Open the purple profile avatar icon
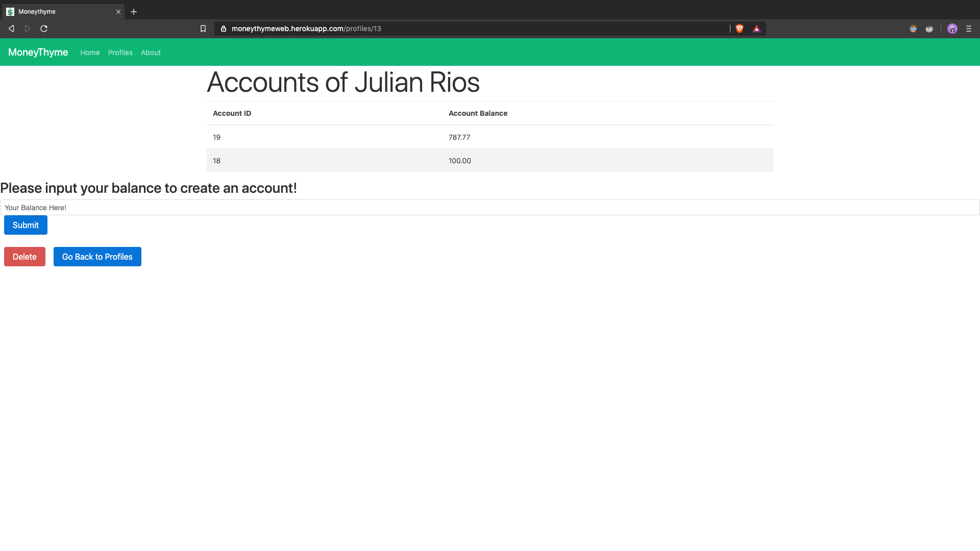The image size is (980, 551). (952, 29)
